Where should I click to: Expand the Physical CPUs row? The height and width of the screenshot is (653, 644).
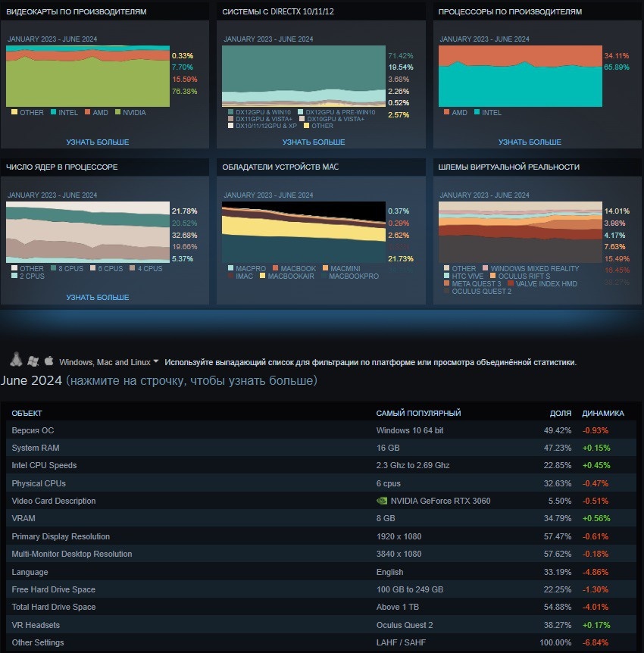pos(321,483)
